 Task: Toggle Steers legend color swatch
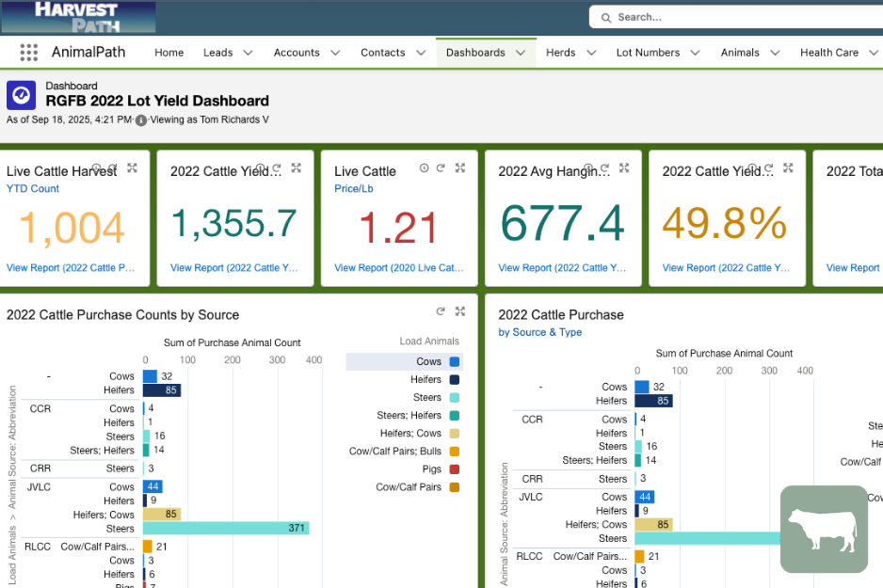455,398
